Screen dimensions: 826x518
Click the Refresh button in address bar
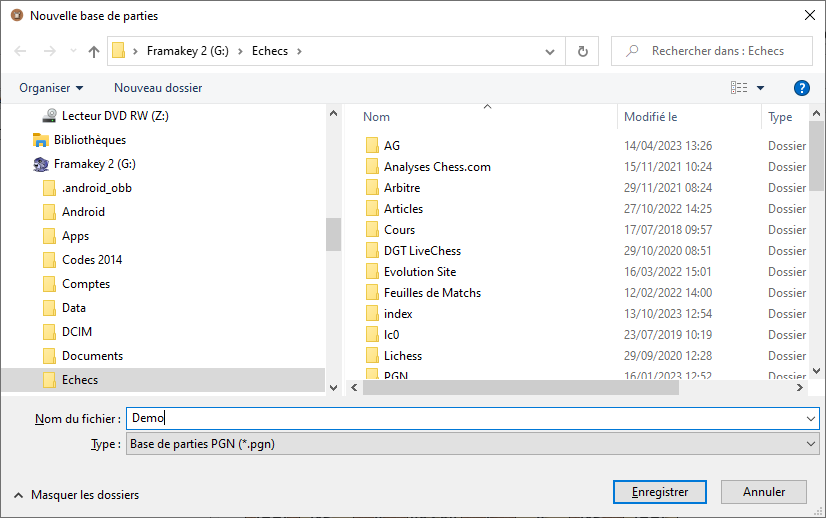[x=582, y=51]
